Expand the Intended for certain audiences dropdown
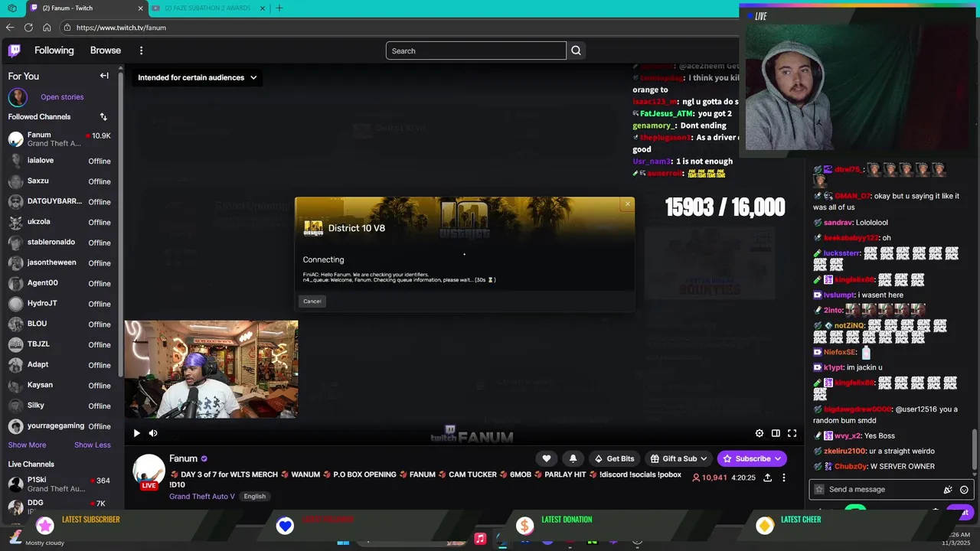The width and height of the screenshot is (980, 551). [x=198, y=77]
